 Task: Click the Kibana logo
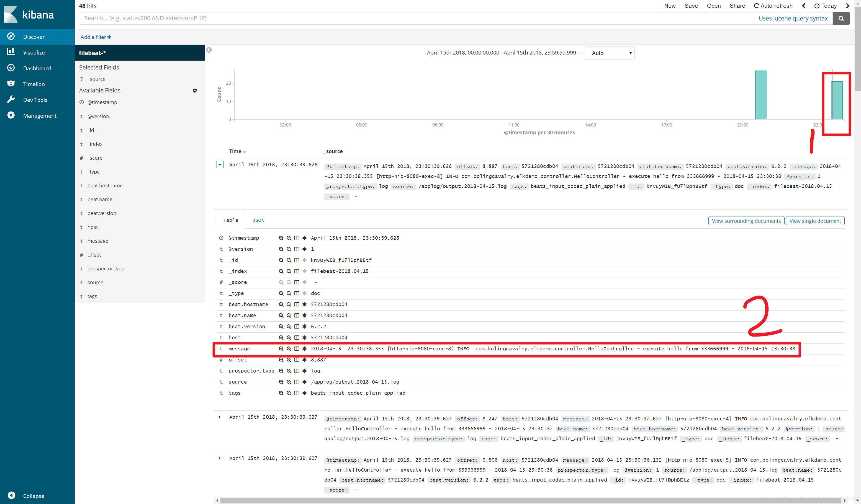[x=29, y=14]
